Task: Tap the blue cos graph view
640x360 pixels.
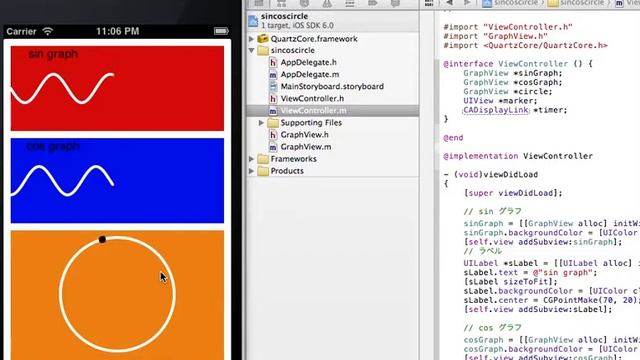Action: pyautogui.click(x=117, y=180)
